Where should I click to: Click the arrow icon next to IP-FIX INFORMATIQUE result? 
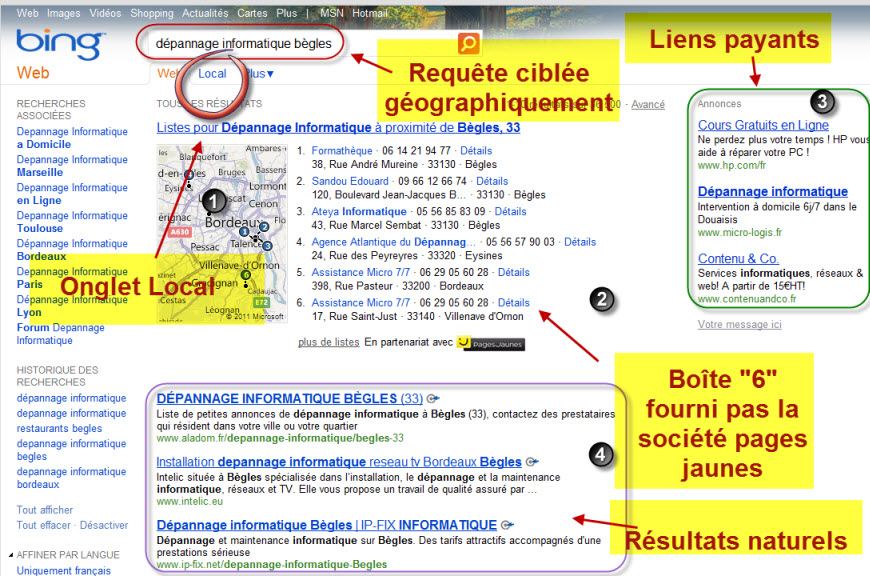[x=507, y=525]
